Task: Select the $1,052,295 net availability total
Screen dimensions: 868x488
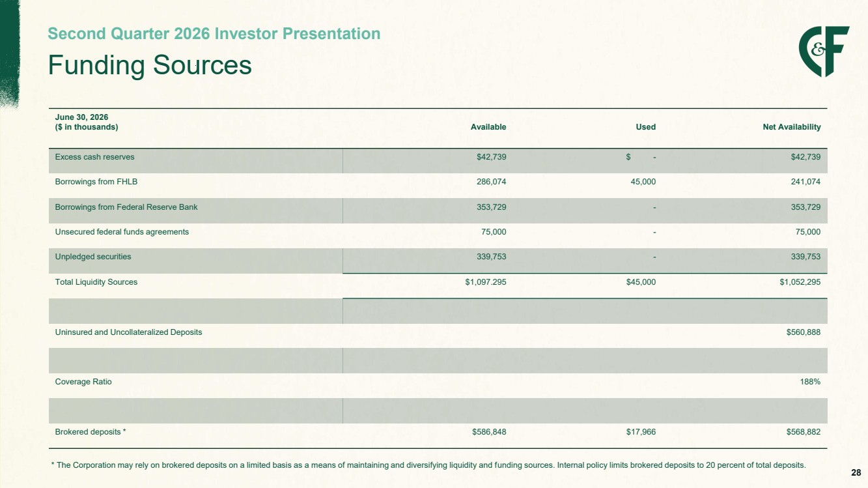Action: click(796, 282)
